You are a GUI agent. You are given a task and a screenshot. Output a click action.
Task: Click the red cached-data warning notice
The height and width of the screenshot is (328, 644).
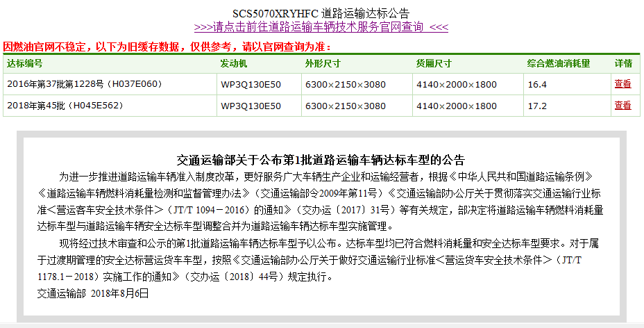(167, 47)
